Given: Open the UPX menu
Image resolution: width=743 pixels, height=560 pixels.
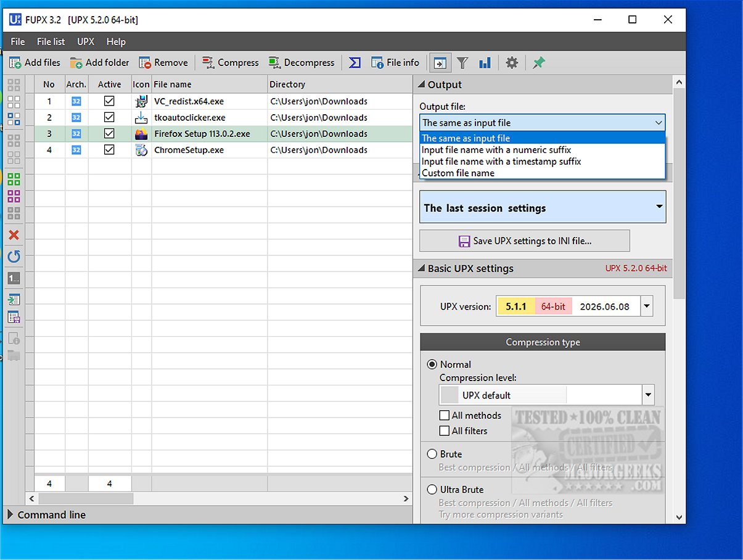Looking at the screenshot, I should pos(86,41).
